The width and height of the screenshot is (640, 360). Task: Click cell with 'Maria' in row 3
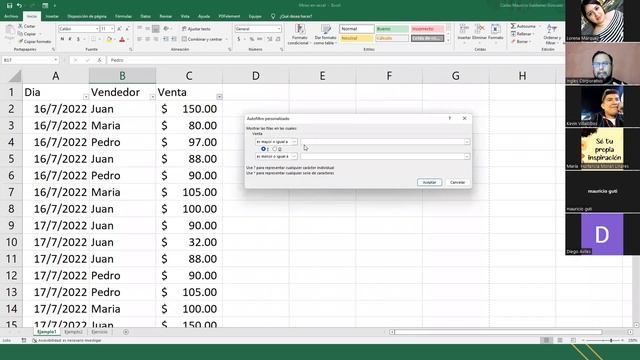(122, 125)
